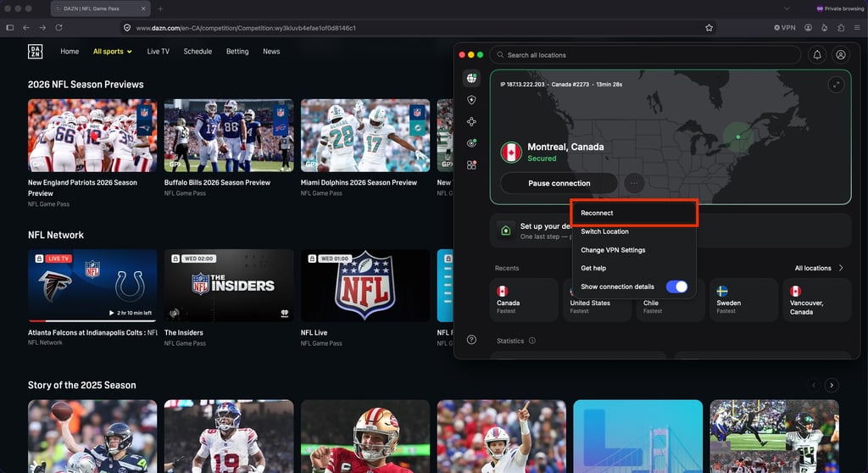Viewport: 868px width, 473px height.
Task: Open the help question mark icon
Action: tap(471, 340)
